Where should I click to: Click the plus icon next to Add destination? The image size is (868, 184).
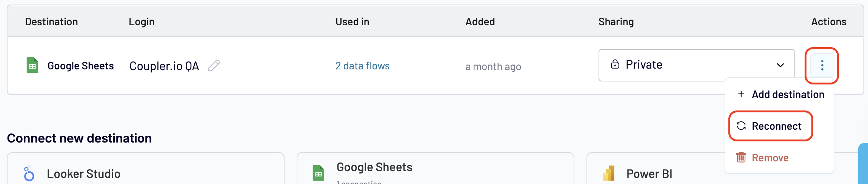[741, 94]
